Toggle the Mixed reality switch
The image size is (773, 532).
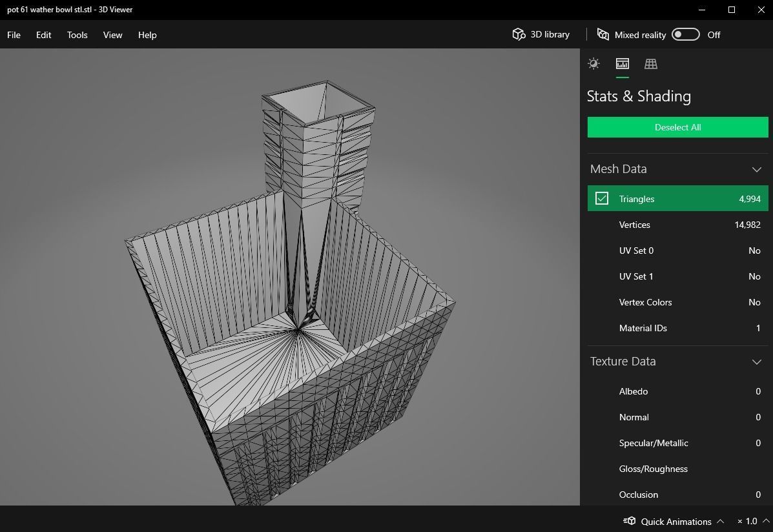(x=685, y=34)
